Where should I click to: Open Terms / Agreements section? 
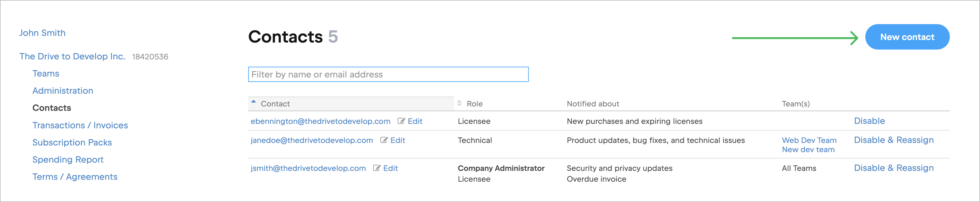tap(75, 177)
